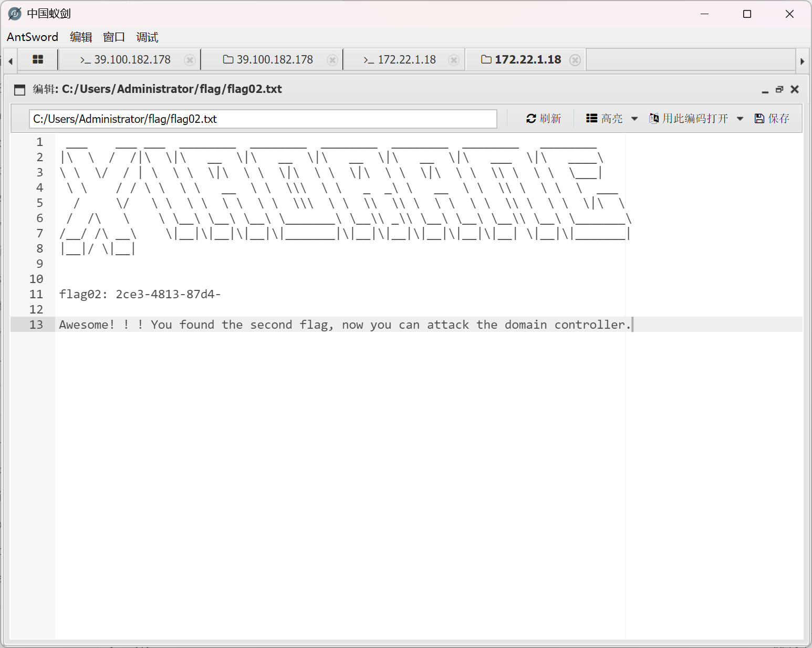Switch to the 172.22.1.18 terminal tab

click(x=400, y=60)
